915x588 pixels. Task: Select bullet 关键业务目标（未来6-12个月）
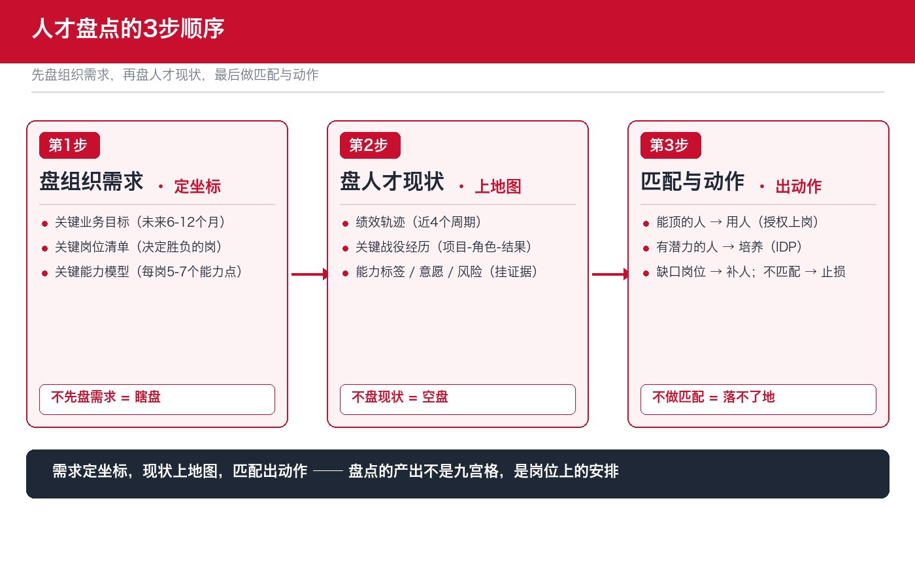(133, 222)
